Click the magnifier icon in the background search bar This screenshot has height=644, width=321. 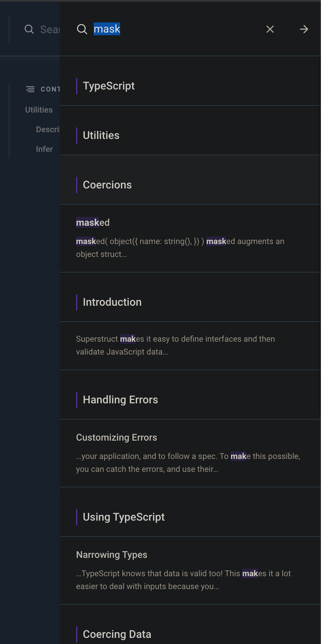click(x=29, y=29)
